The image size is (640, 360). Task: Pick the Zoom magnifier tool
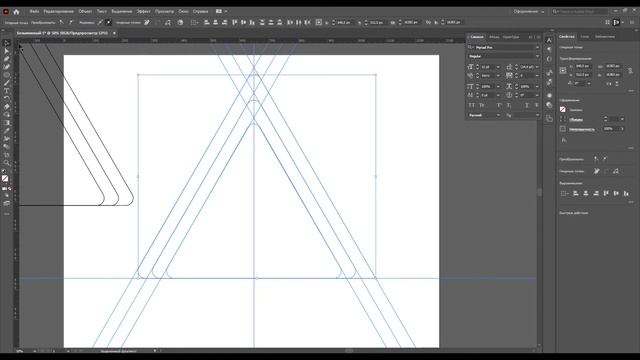coord(7,163)
